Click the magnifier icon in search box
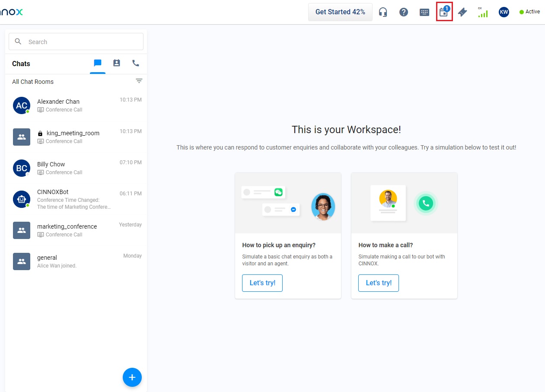This screenshot has height=392, width=545. point(18,41)
